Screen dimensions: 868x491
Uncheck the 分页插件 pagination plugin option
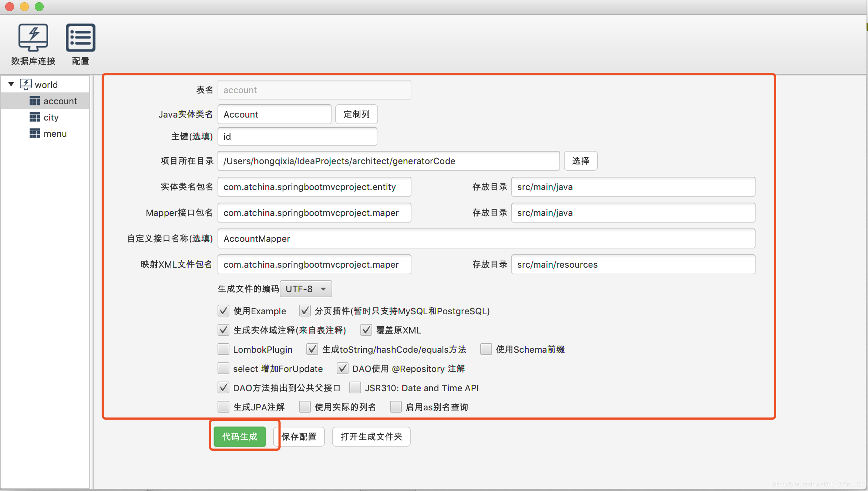coord(305,311)
